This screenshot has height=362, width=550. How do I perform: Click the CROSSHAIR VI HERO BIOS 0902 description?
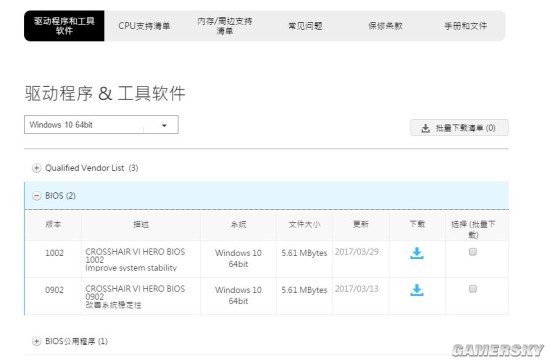click(135, 297)
